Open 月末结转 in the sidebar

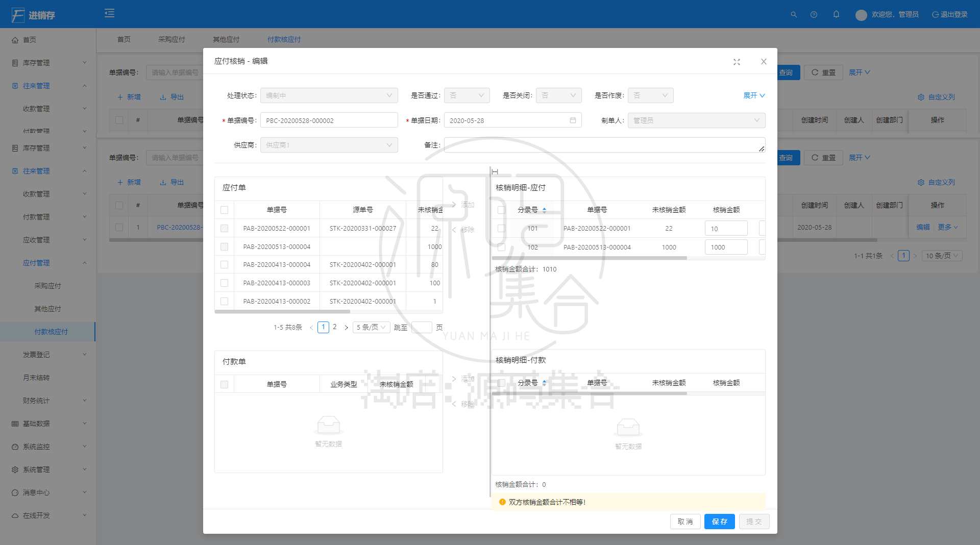tap(48, 378)
